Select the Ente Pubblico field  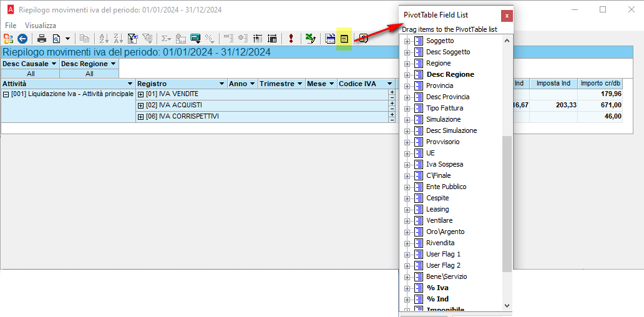446,187
